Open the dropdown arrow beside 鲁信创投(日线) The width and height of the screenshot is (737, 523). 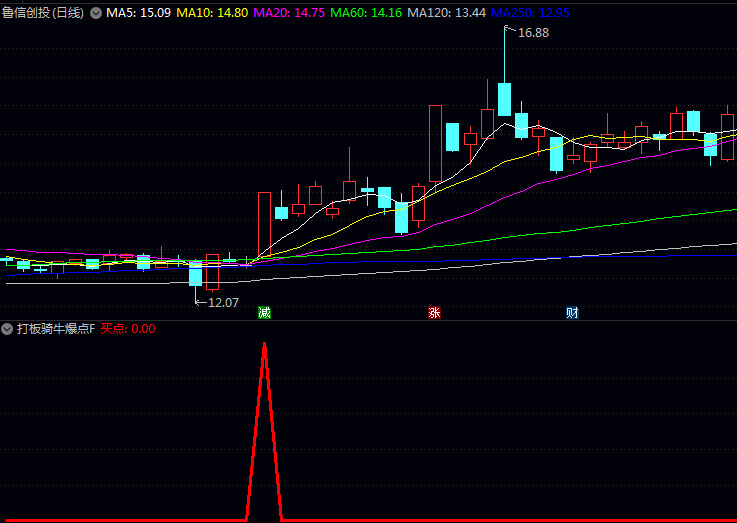coord(96,13)
